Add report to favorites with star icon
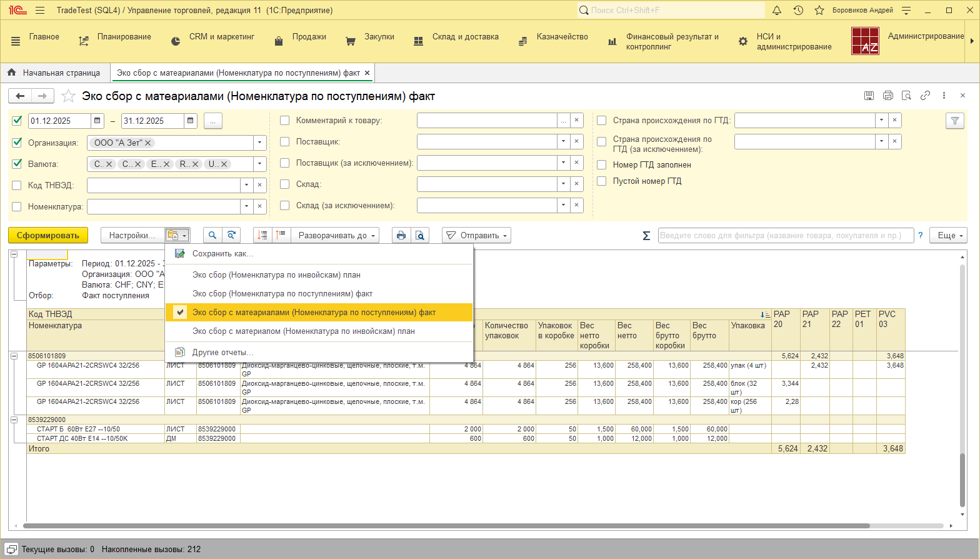 pyautogui.click(x=69, y=96)
